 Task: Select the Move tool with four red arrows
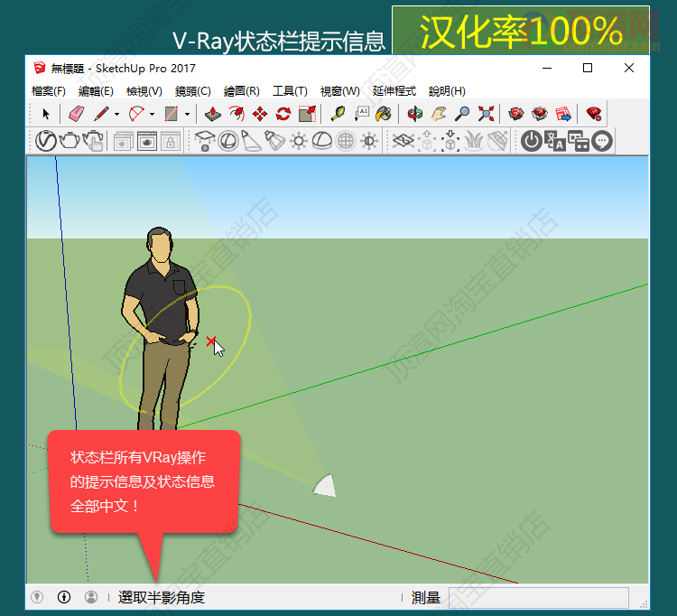point(259,114)
